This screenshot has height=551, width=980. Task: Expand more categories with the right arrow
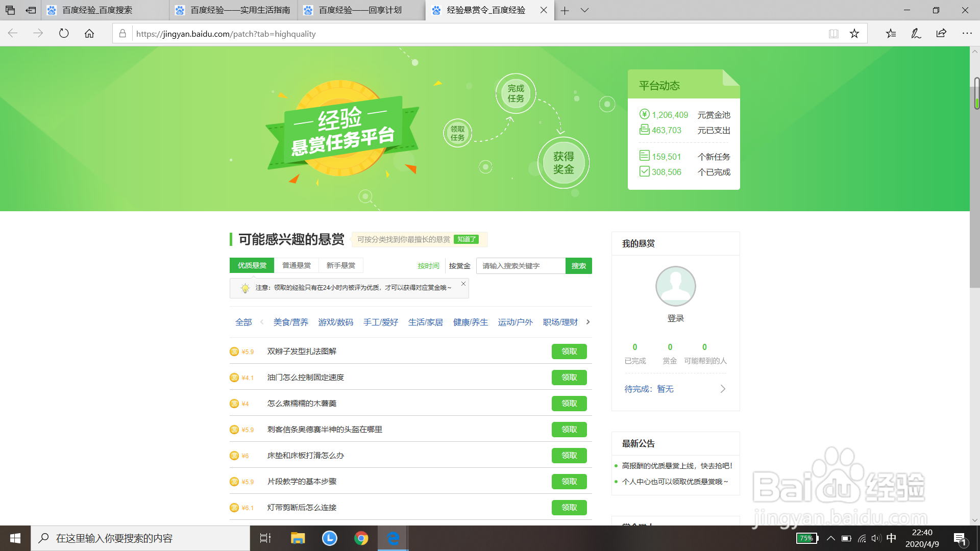(587, 322)
